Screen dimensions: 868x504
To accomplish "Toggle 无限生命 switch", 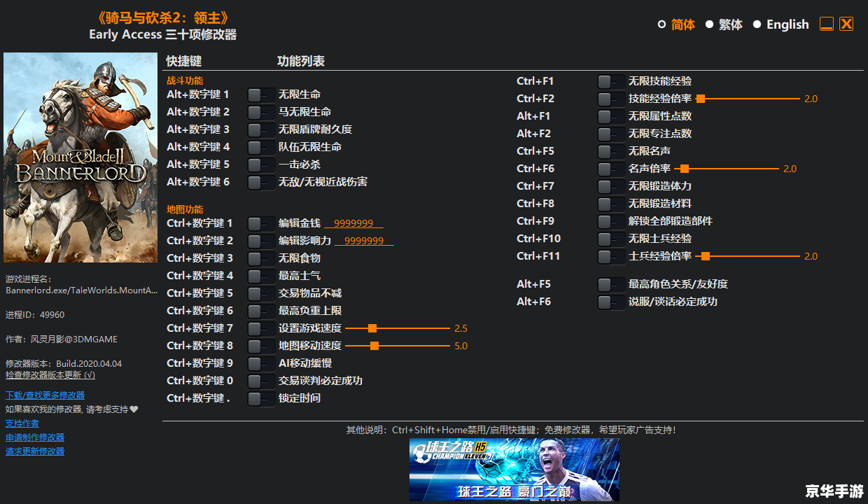I will click(x=261, y=94).
